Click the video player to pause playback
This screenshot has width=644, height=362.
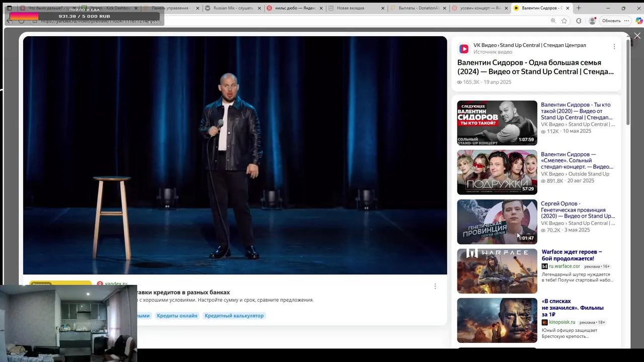(x=235, y=155)
